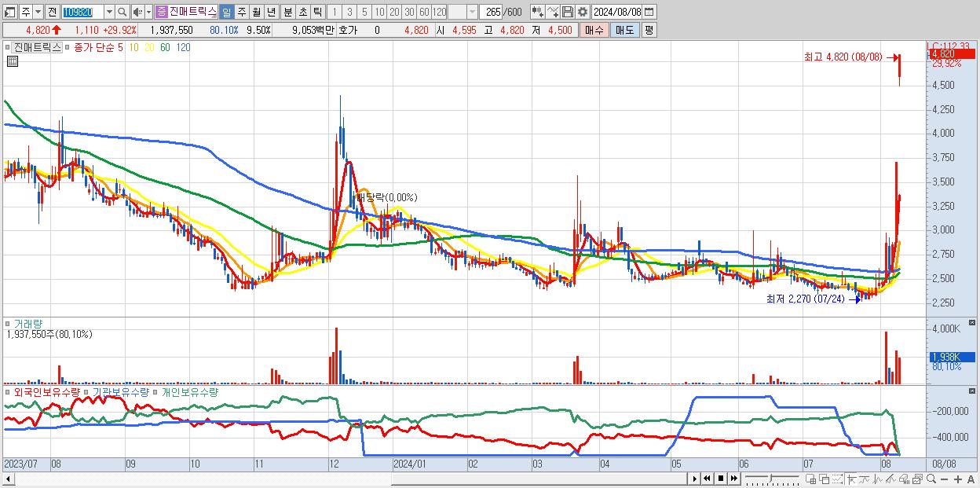The width and height of the screenshot is (980, 488).
Task: Click the add chart window icon
Action: (810, 479)
